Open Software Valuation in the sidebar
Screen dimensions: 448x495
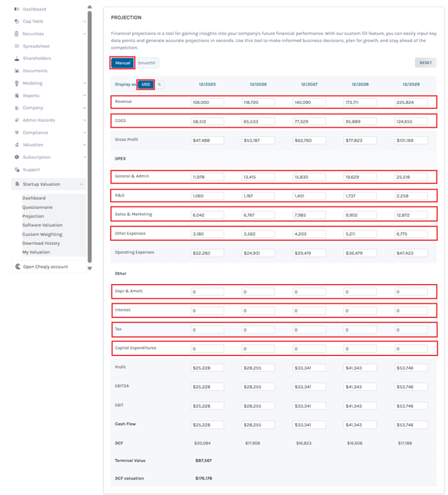(x=42, y=225)
